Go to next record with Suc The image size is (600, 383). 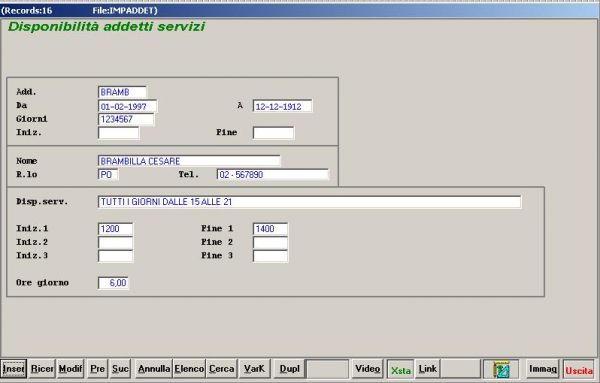pyautogui.click(x=120, y=369)
